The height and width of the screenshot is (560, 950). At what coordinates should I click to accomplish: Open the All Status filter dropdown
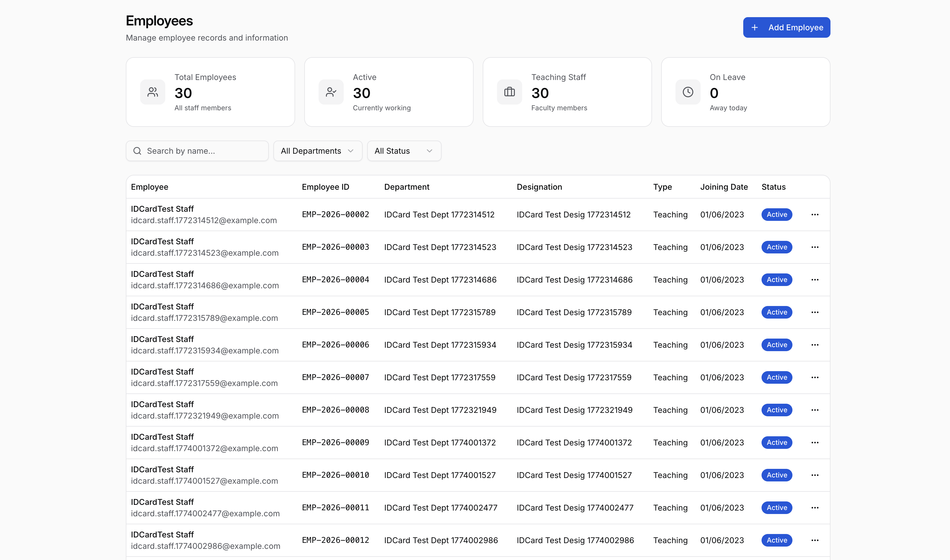pyautogui.click(x=404, y=151)
